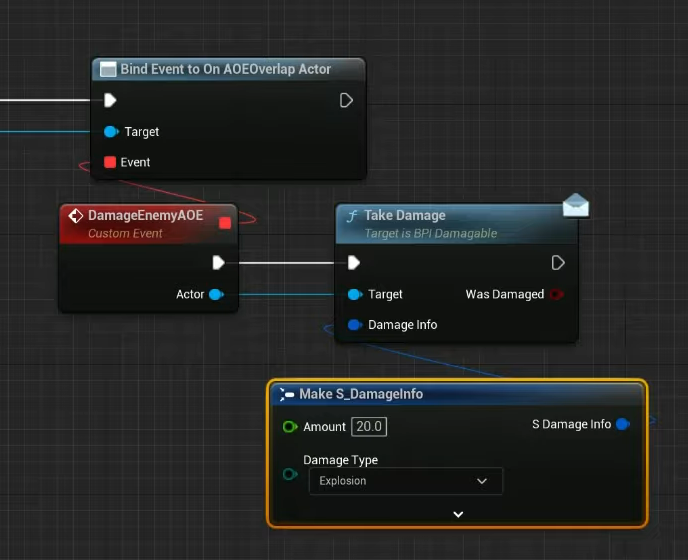The height and width of the screenshot is (560, 688).
Task: Select the Take Damage node title
Action: tap(405, 215)
